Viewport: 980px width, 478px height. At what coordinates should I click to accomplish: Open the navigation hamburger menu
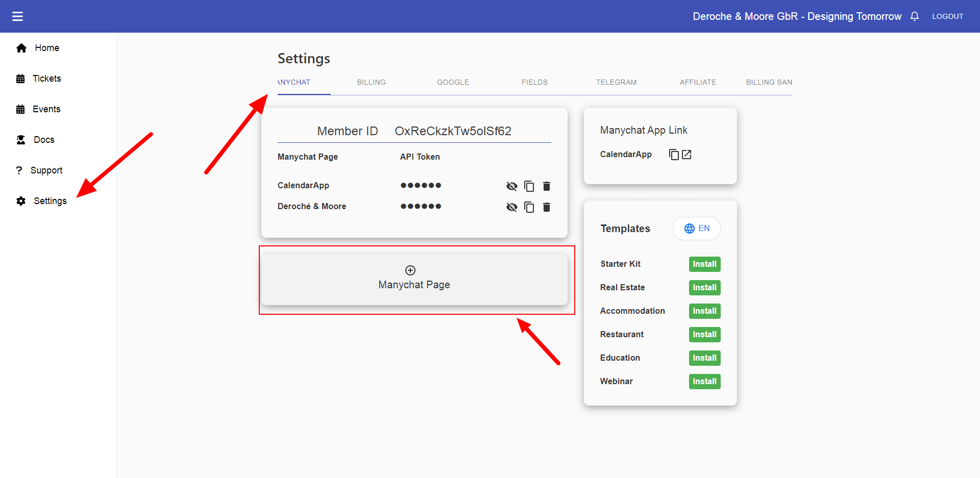click(x=17, y=16)
